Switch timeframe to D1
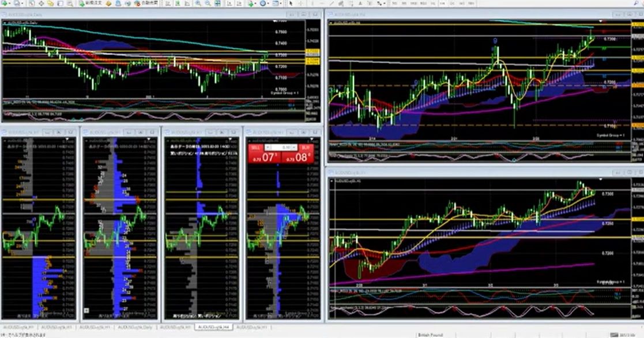The height and width of the screenshot is (338, 644). point(452,3)
